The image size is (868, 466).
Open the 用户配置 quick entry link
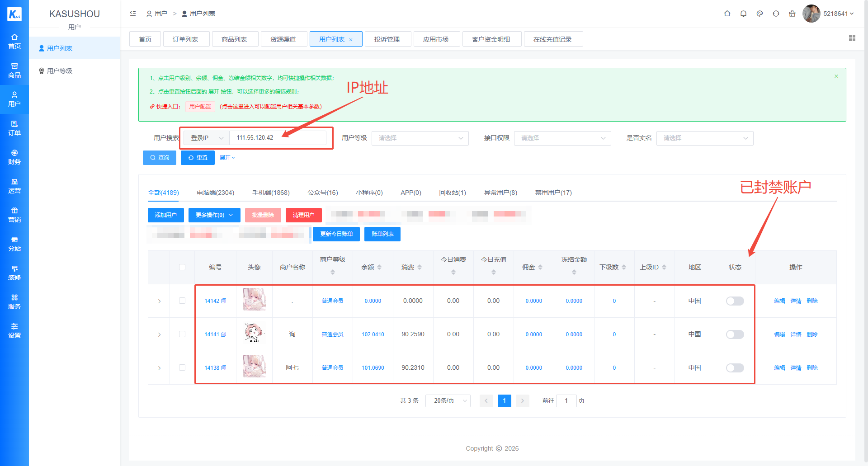tap(200, 106)
